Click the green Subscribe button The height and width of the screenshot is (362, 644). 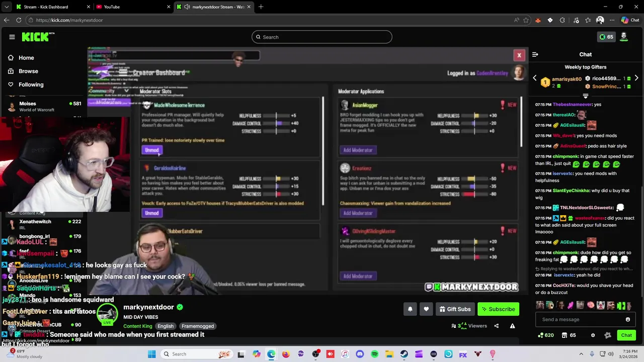click(x=498, y=309)
